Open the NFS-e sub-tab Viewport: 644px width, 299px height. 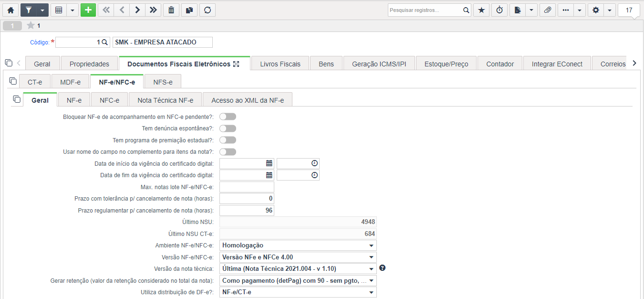163,82
